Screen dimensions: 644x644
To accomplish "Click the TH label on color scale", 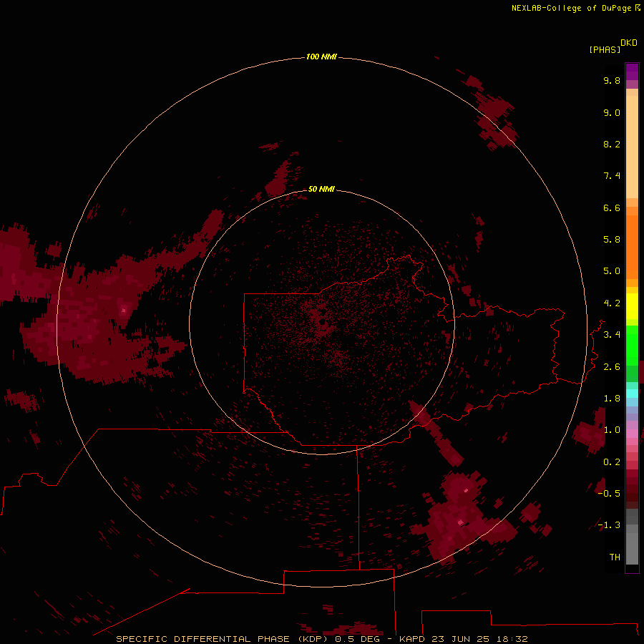I will click(x=615, y=557).
